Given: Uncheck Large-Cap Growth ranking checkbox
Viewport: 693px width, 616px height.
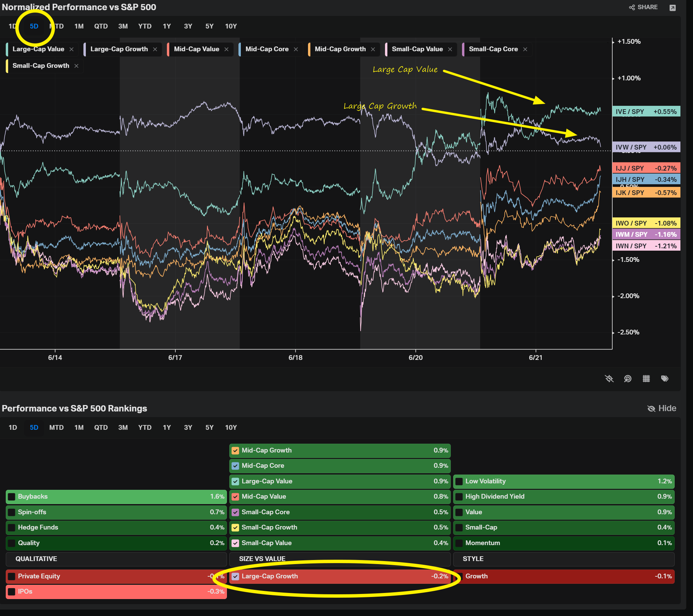Looking at the screenshot, I should click(x=235, y=576).
